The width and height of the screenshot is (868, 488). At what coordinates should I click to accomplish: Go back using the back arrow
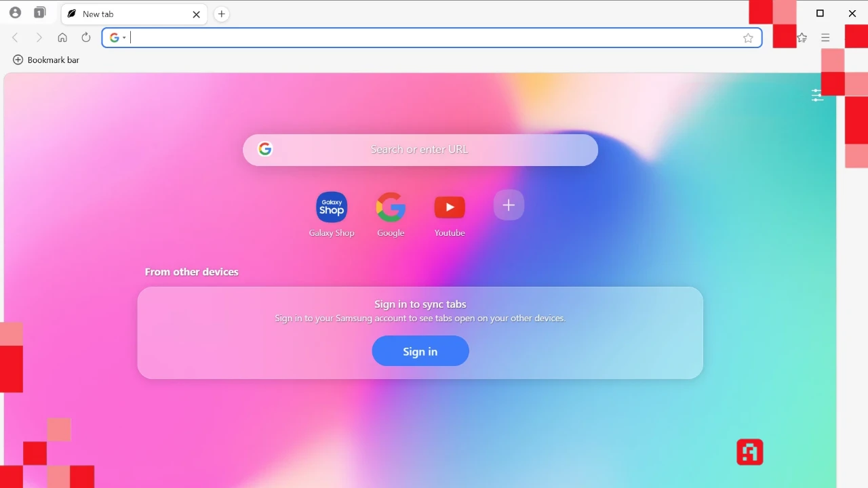[x=15, y=37]
